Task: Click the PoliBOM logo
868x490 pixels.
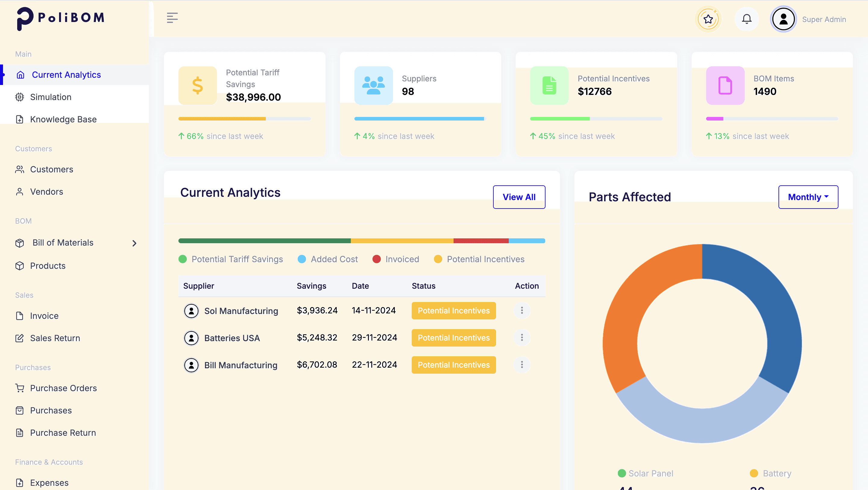Action: click(x=61, y=18)
